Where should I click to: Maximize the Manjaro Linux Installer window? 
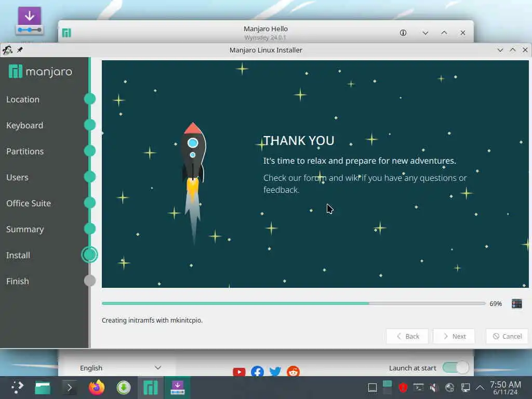tap(513, 50)
